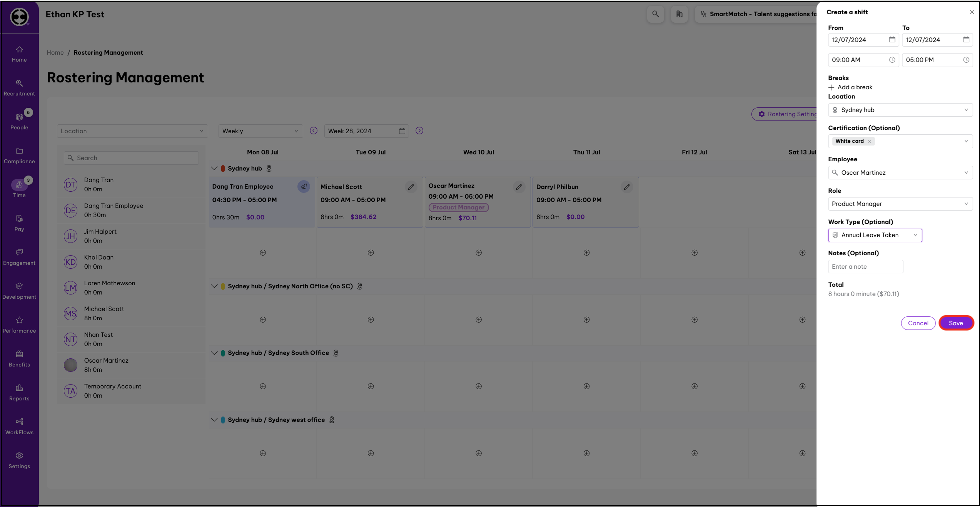Click the Notes input field

pyautogui.click(x=865, y=267)
